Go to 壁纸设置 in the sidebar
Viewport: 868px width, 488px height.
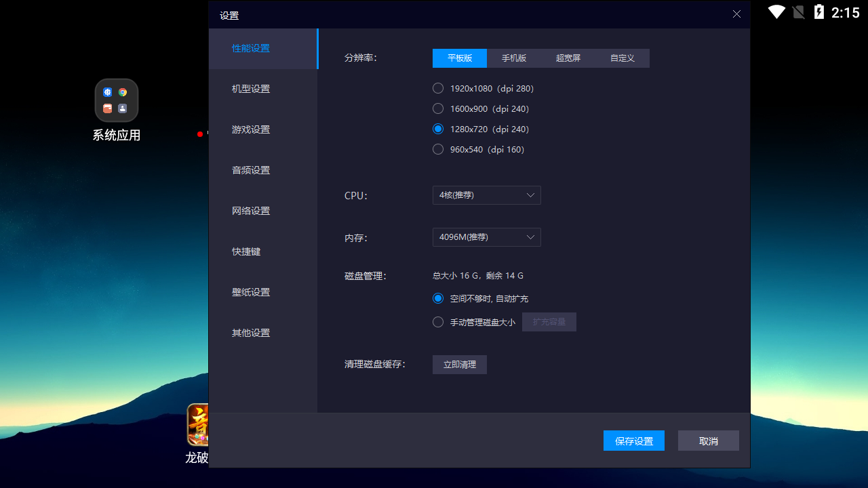point(263,292)
